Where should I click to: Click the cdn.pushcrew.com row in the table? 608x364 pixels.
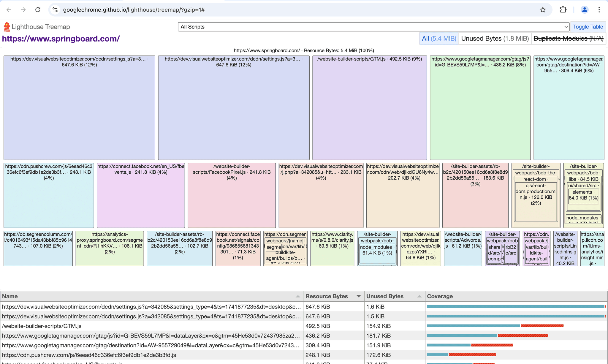click(x=152, y=355)
